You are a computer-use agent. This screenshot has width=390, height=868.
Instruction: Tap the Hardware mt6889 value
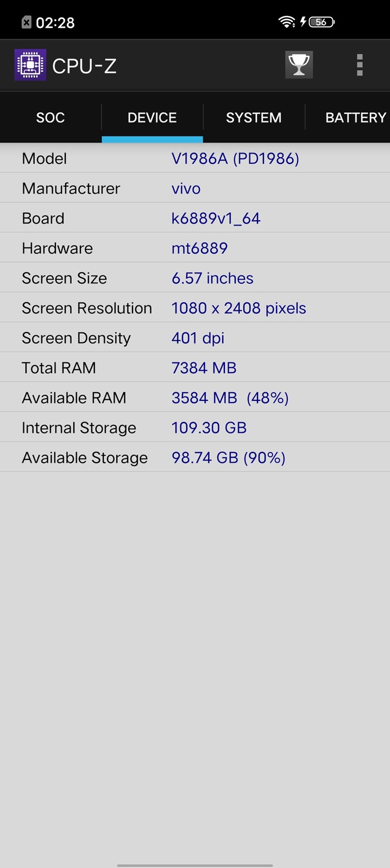pyautogui.click(x=199, y=248)
